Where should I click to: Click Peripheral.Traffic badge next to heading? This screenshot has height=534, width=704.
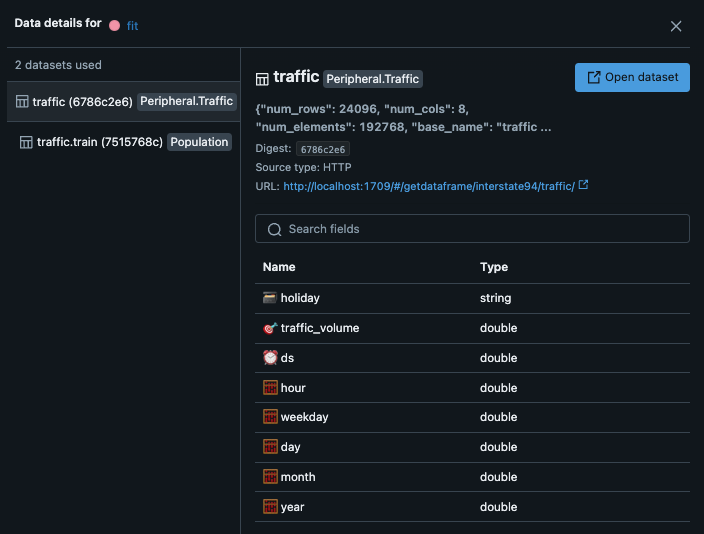(373, 79)
